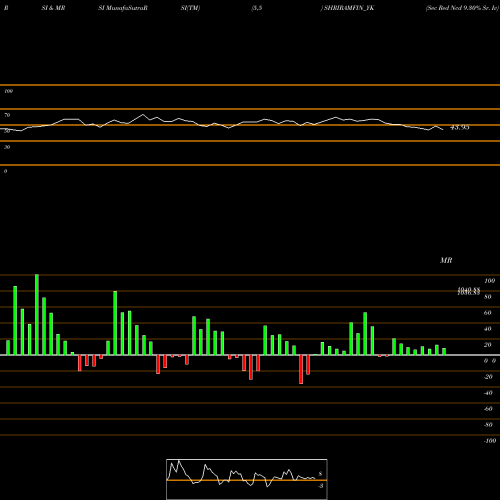Click the SHRIRAMFIN_YK symbol text

(348, 8)
